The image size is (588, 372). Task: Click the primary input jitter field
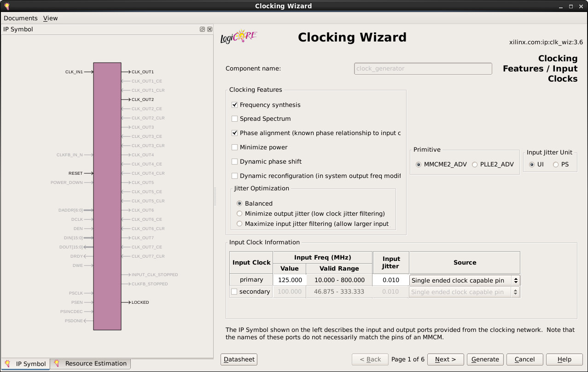[390, 280]
